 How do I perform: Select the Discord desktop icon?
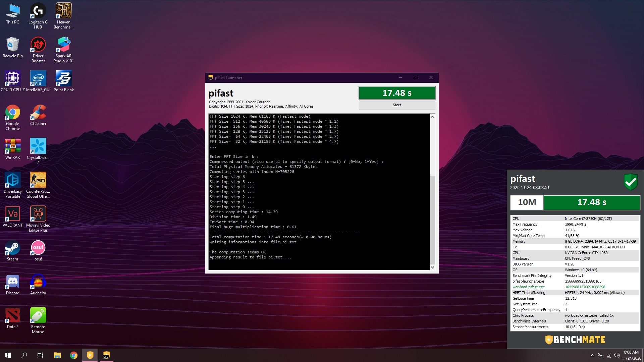(12, 285)
